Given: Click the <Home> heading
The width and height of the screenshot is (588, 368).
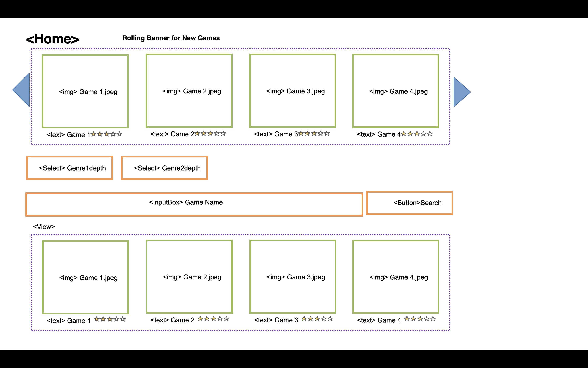Looking at the screenshot, I should tap(52, 39).
